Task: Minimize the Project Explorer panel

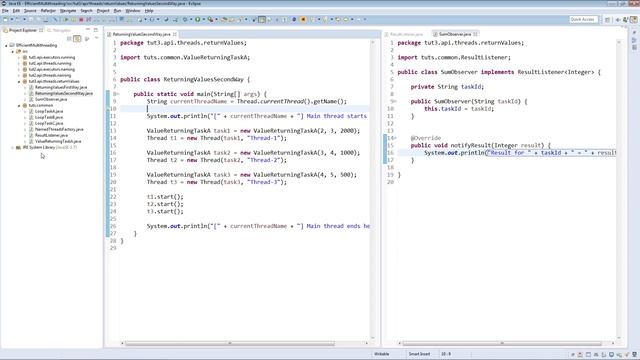Action: point(88,30)
